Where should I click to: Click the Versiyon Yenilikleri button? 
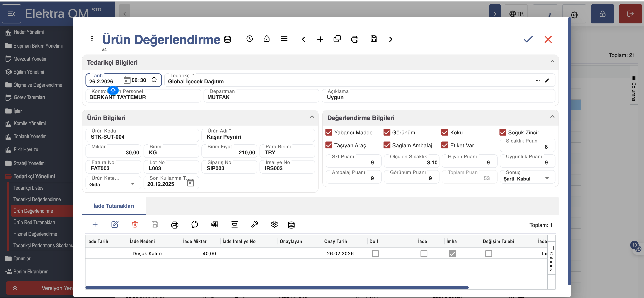[x=40, y=288]
